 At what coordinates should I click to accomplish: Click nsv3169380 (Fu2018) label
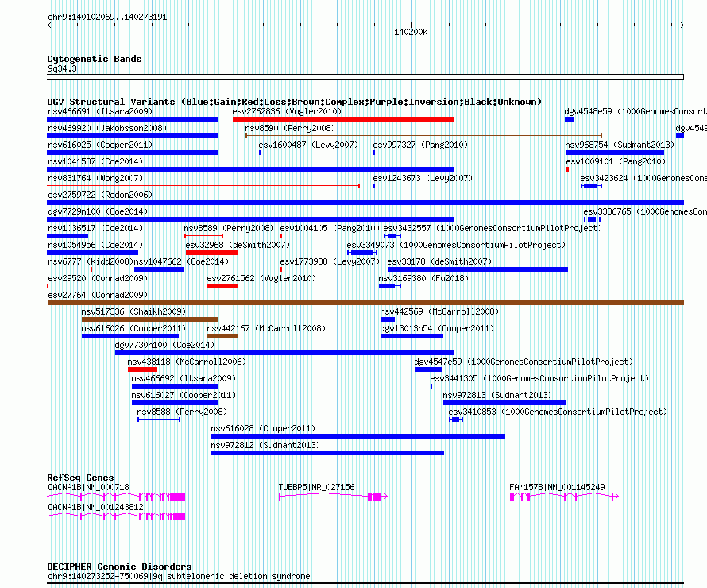coord(423,278)
